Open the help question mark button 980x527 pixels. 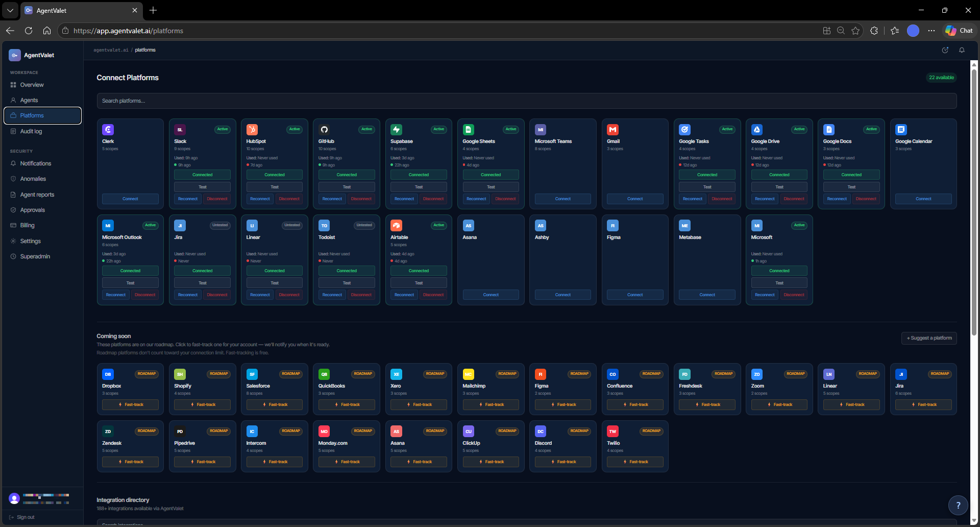(x=958, y=506)
